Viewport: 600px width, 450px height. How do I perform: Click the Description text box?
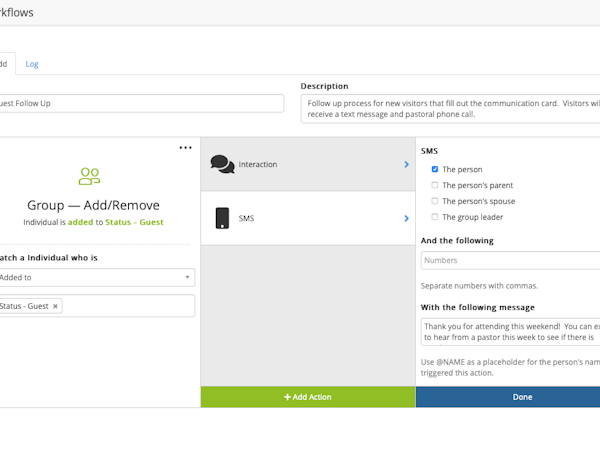pos(450,109)
